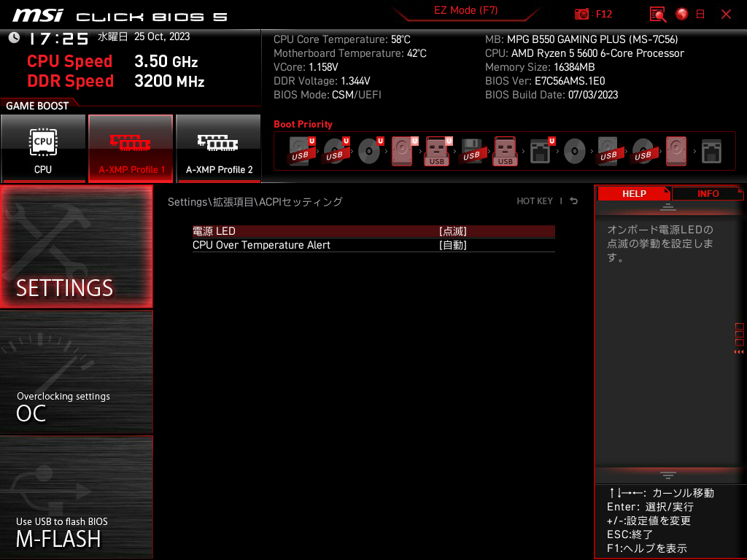Click the first USB device in Boot Priority

(298, 151)
